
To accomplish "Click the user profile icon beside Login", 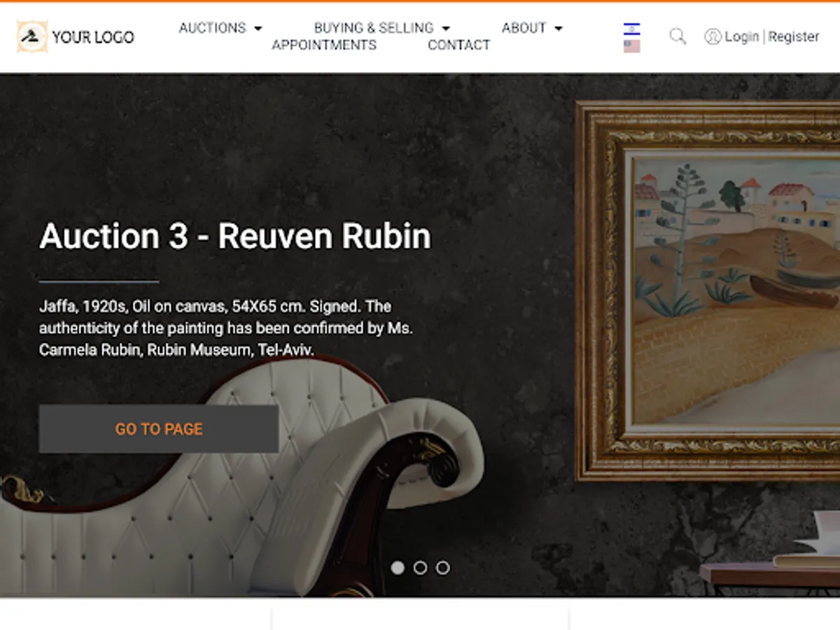I will 713,36.
